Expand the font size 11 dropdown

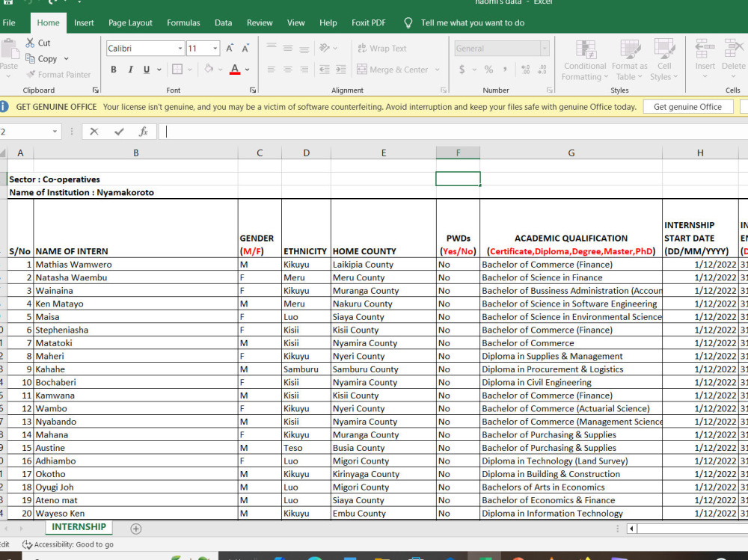(x=215, y=48)
